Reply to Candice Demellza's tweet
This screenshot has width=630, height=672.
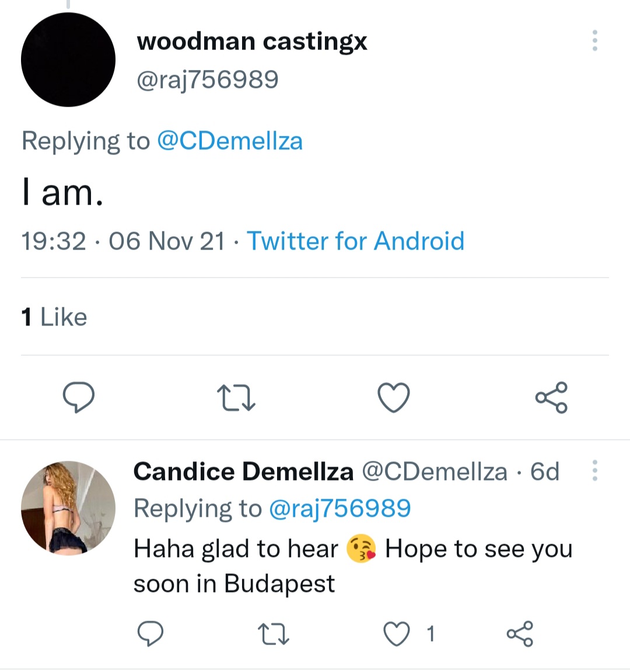click(x=150, y=634)
